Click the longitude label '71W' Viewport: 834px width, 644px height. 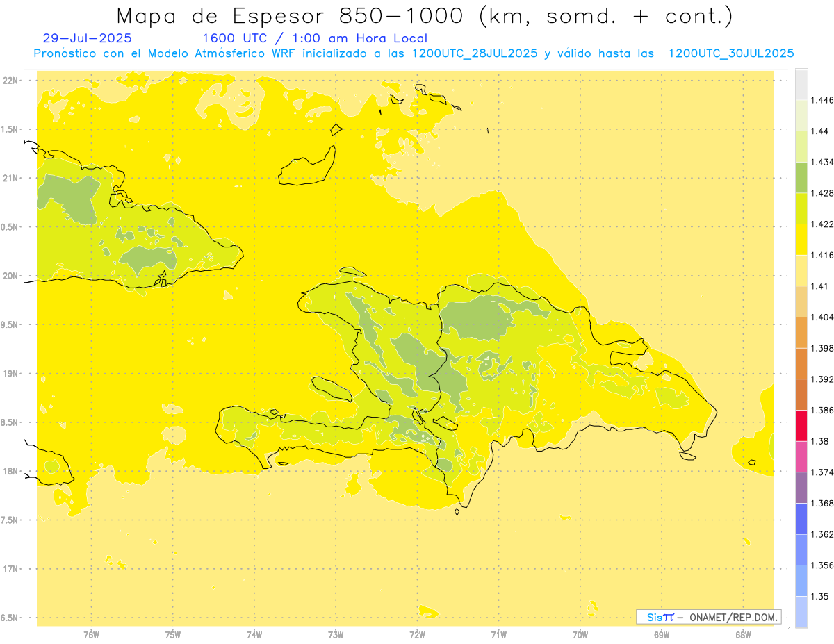click(498, 635)
